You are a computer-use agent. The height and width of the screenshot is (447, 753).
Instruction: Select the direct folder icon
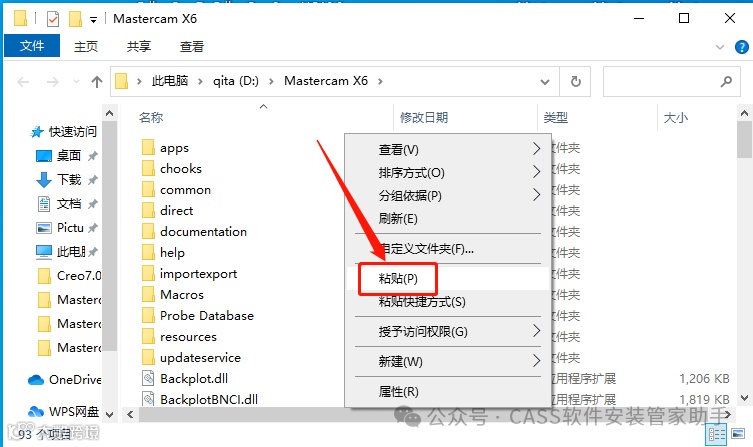tap(148, 210)
